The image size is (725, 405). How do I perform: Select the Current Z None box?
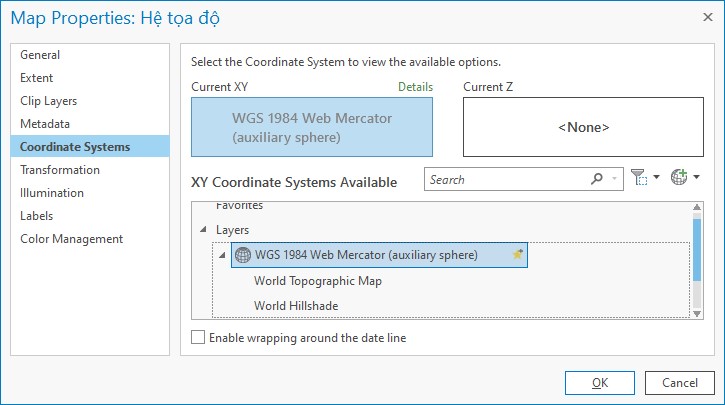coord(584,127)
